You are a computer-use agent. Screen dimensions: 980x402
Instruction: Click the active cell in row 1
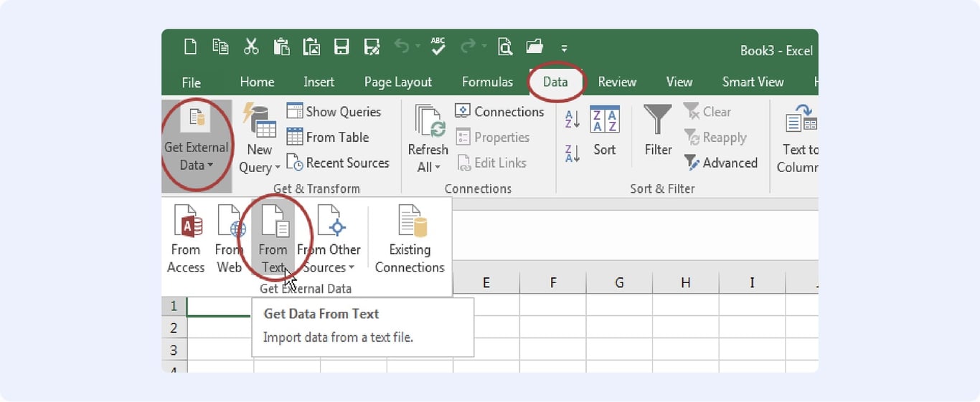pos(220,306)
